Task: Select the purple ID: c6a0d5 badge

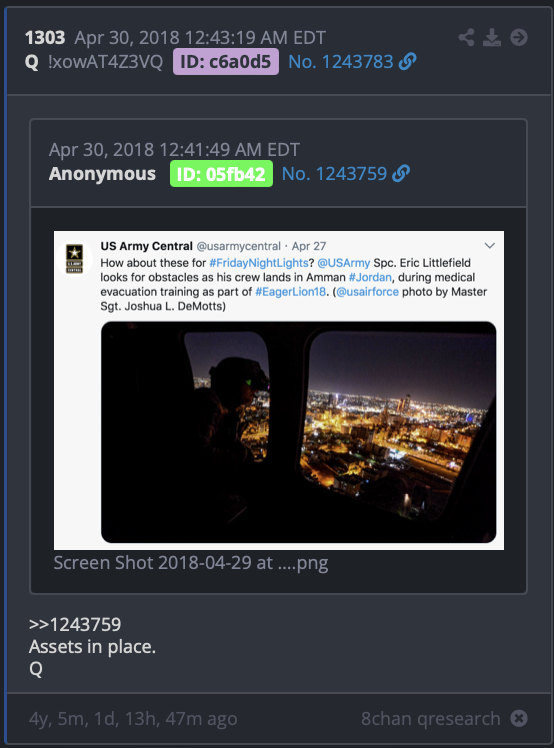Action: (x=226, y=62)
